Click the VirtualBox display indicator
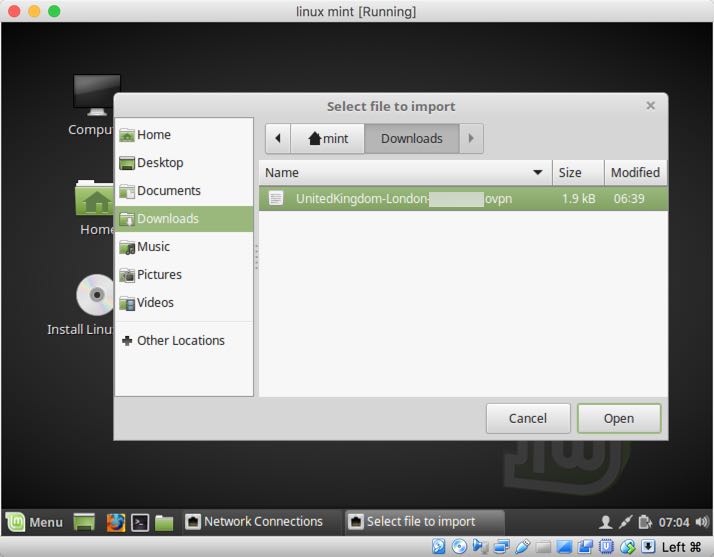 click(x=564, y=546)
